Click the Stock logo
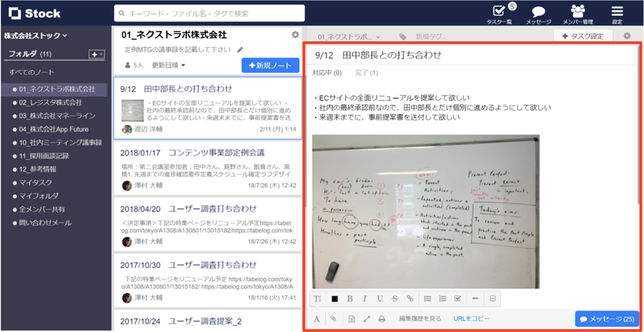Image resolution: width=644 pixels, height=332 pixels. pos(34,13)
